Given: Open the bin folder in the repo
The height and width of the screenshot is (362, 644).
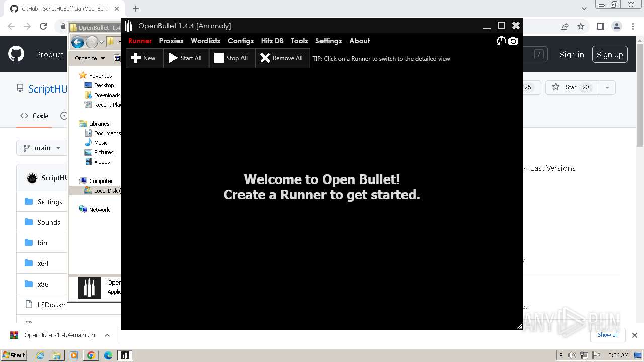Looking at the screenshot, I should point(42,243).
